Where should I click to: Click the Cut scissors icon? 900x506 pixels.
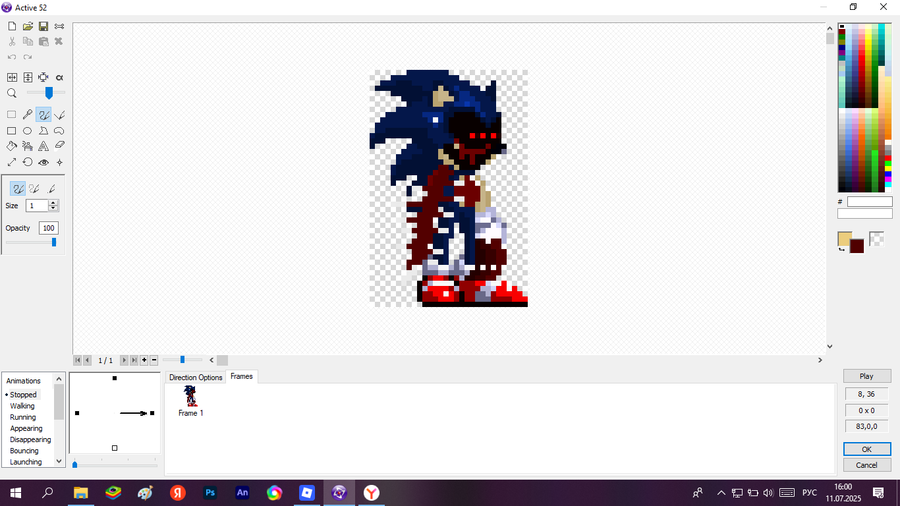[11, 41]
